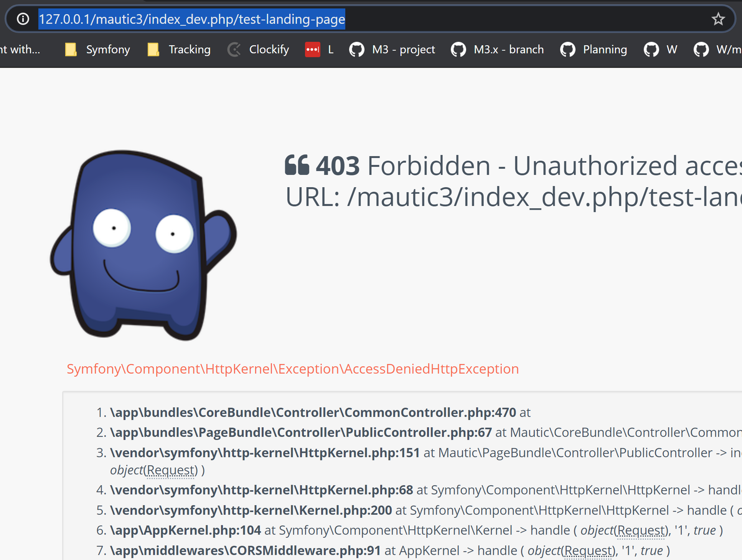Click the AccessDeniedHttpException class name
This screenshot has width=742, height=560.
click(x=432, y=369)
